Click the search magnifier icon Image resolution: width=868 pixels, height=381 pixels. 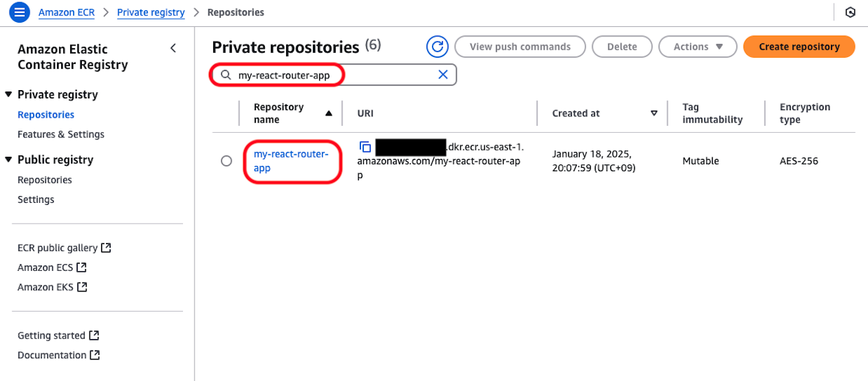[x=225, y=75]
